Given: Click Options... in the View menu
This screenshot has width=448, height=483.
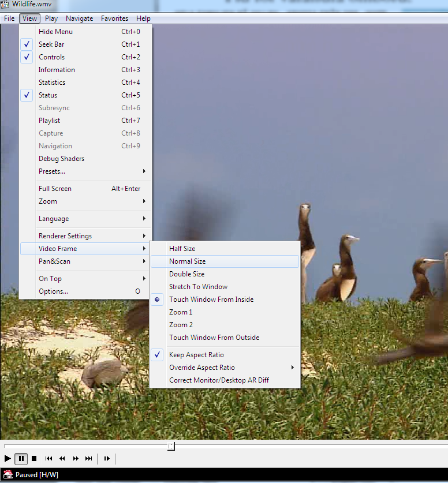Looking at the screenshot, I should click(x=53, y=291).
